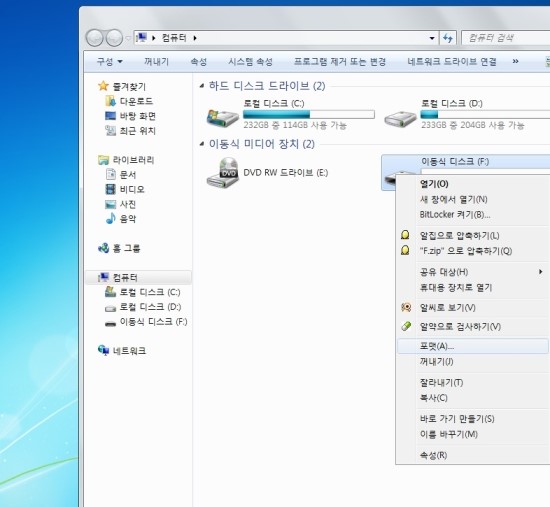Click the C: drive usage bar
The width and height of the screenshot is (550, 507).
click(309, 114)
